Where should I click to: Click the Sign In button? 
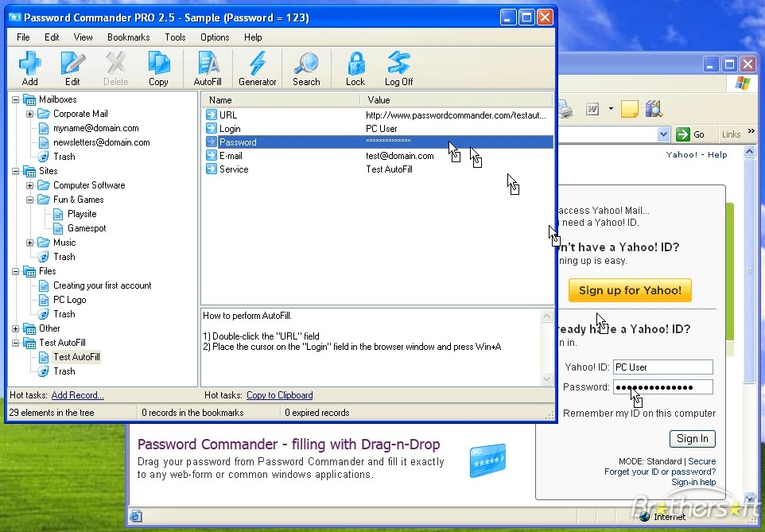[693, 438]
